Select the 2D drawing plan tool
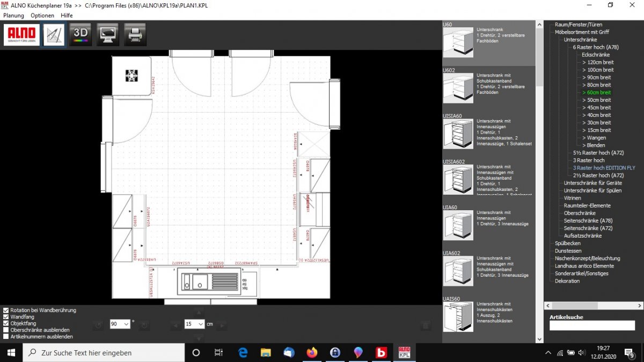644x362 pixels. [x=54, y=35]
